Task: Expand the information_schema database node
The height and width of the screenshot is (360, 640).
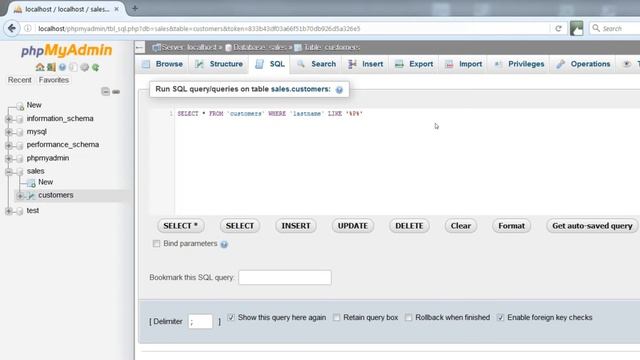Action: 9,119
